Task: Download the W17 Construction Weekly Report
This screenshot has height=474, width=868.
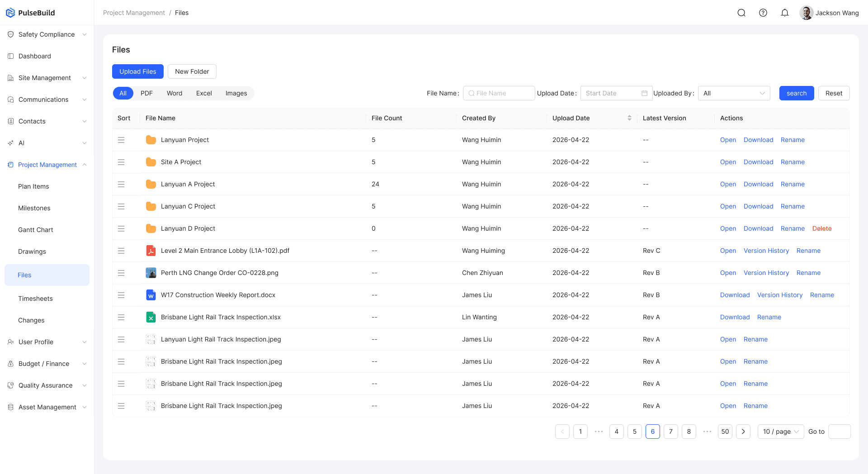Action: point(735,295)
